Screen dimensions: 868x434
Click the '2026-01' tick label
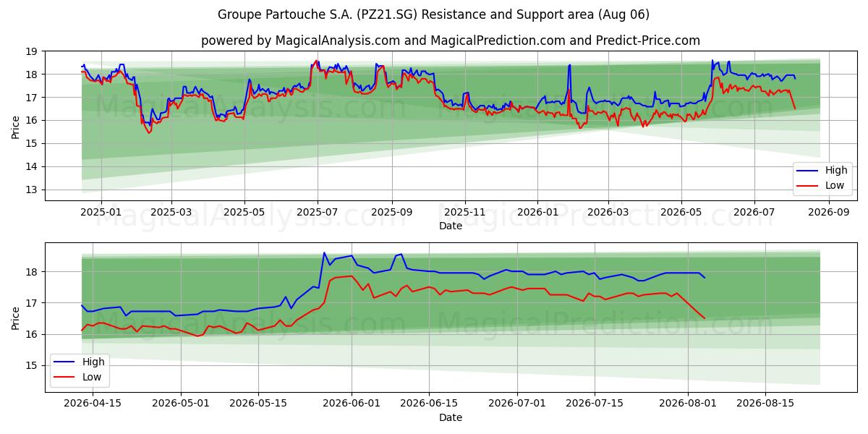coord(537,213)
